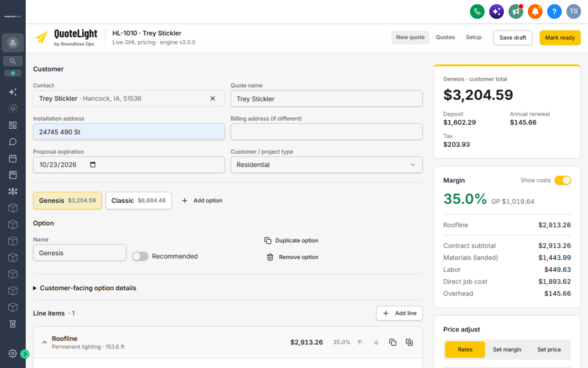The height and width of the screenshot is (368, 588).
Task: Focus the Billing address field
Action: point(326,132)
